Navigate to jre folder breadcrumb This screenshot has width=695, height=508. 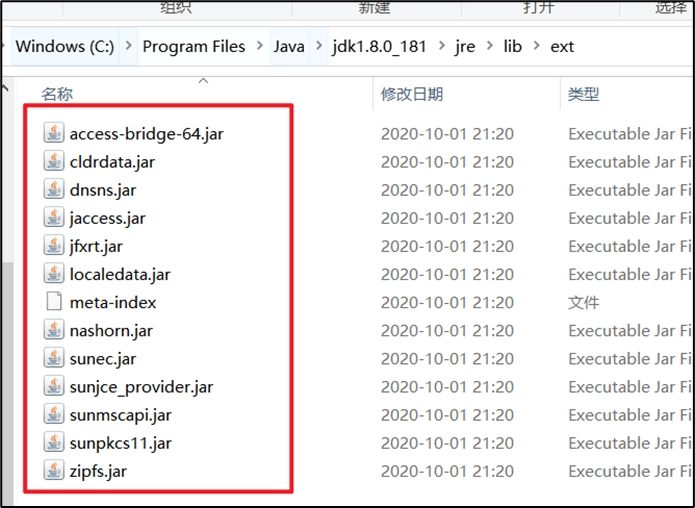click(x=465, y=46)
